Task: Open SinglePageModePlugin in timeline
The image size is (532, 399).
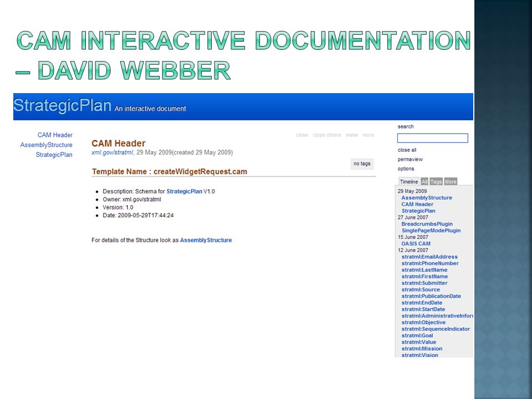Action: [431, 231]
